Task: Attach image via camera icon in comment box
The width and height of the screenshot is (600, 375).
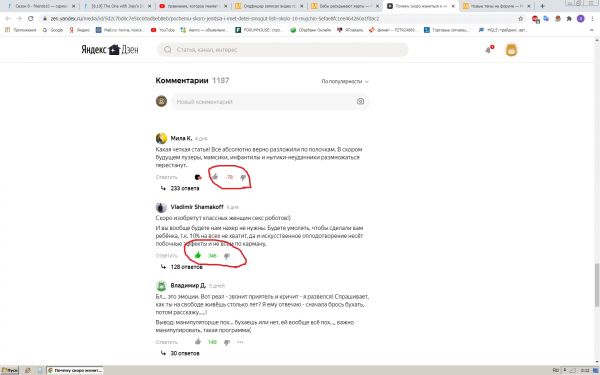Action: tap(360, 101)
